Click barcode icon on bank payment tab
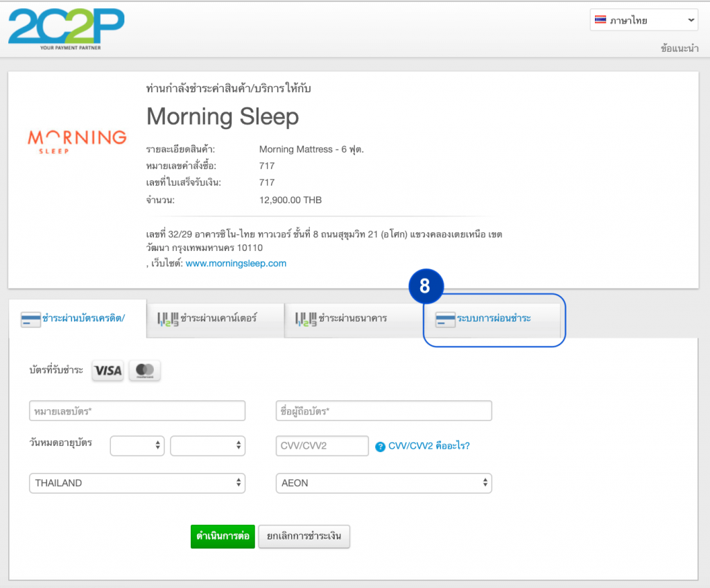Screen dimensions: 710x588 click(x=306, y=320)
